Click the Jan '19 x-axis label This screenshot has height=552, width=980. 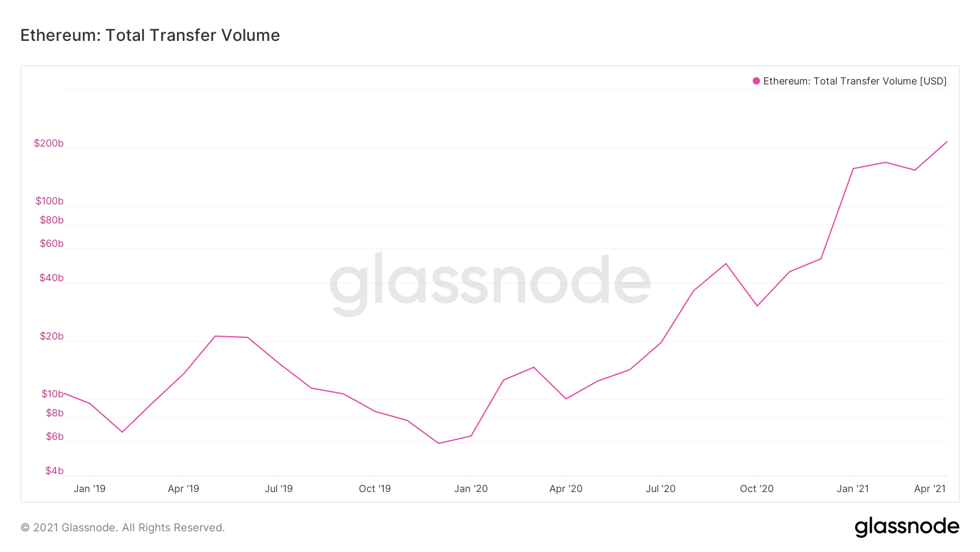pos(90,489)
